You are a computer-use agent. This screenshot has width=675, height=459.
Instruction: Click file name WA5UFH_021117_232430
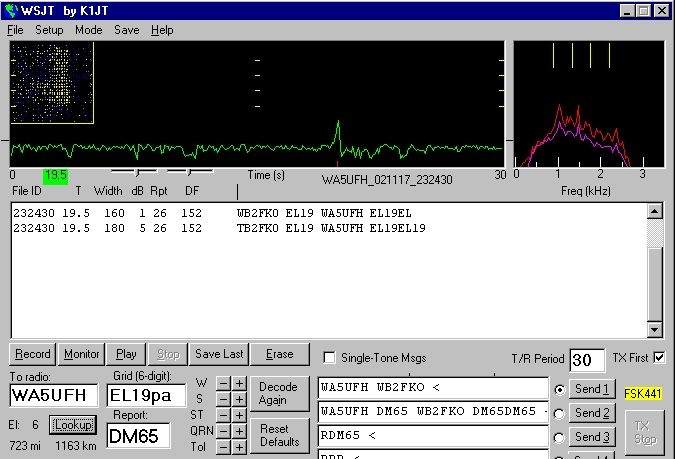coord(387,180)
